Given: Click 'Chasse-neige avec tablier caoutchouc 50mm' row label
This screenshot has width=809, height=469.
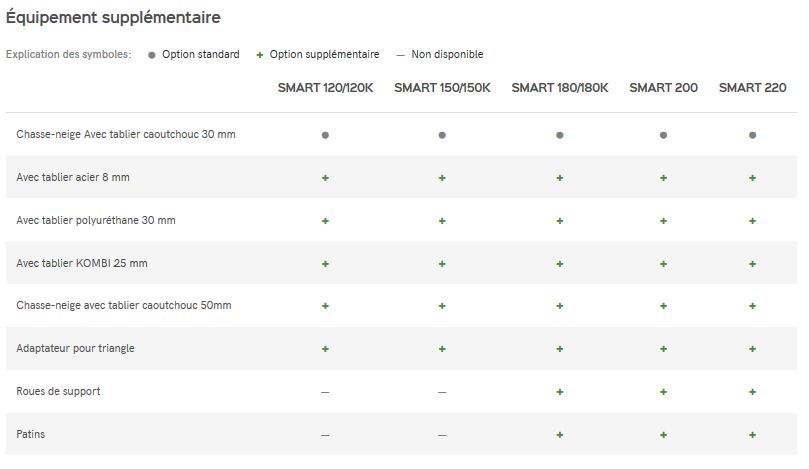Looking at the screenshot, I should point(123,306).
